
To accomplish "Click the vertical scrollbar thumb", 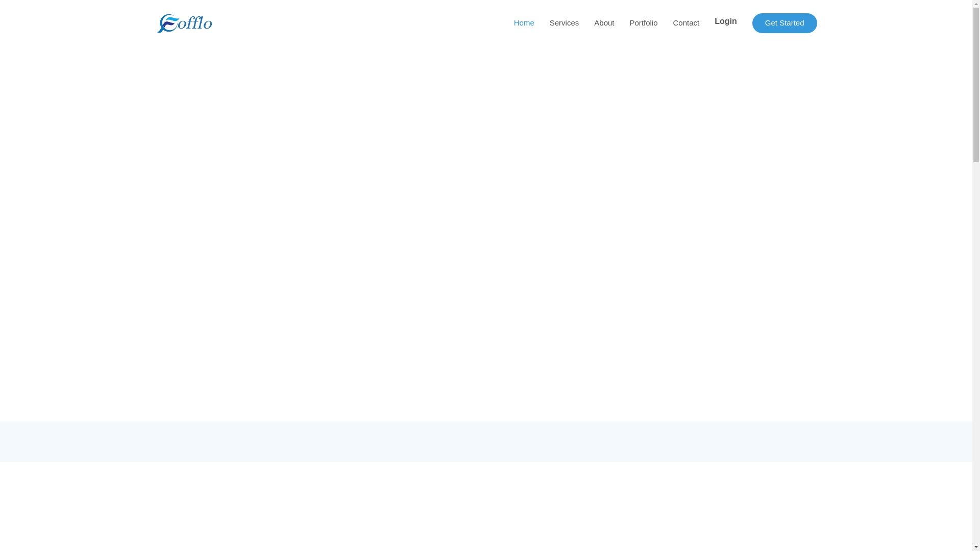I will 976,85.
